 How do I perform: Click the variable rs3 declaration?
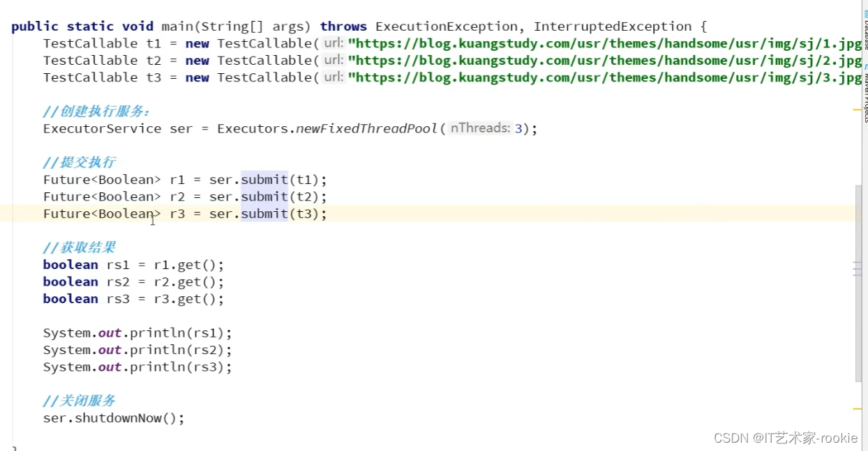pos(118,299)
